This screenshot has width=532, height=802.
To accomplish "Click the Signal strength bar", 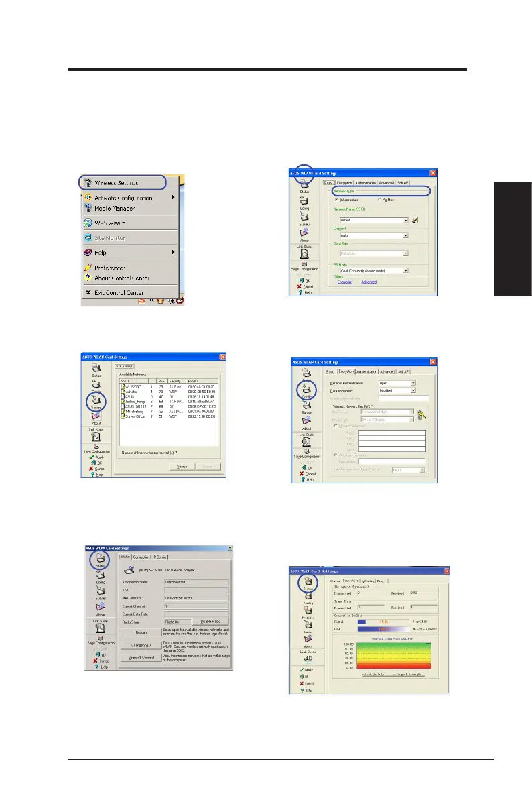I will (x=385, y=622).
